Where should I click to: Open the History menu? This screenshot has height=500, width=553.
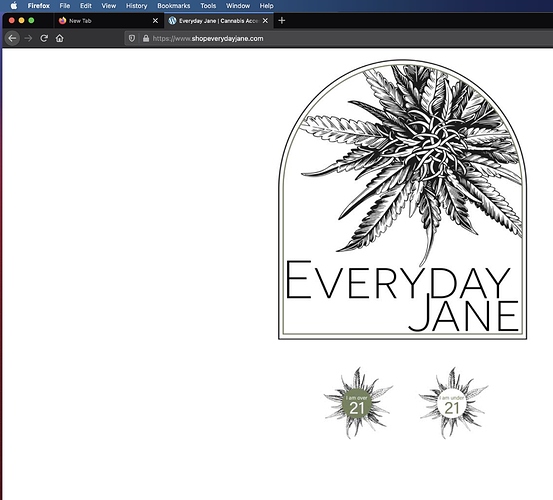point(136,6)
